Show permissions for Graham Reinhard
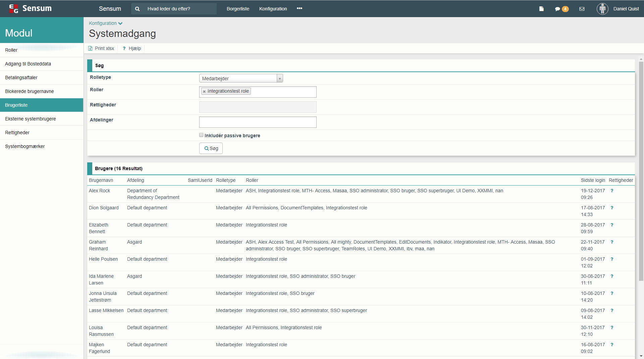The image size is (644, 359). (x=612, y=242)
